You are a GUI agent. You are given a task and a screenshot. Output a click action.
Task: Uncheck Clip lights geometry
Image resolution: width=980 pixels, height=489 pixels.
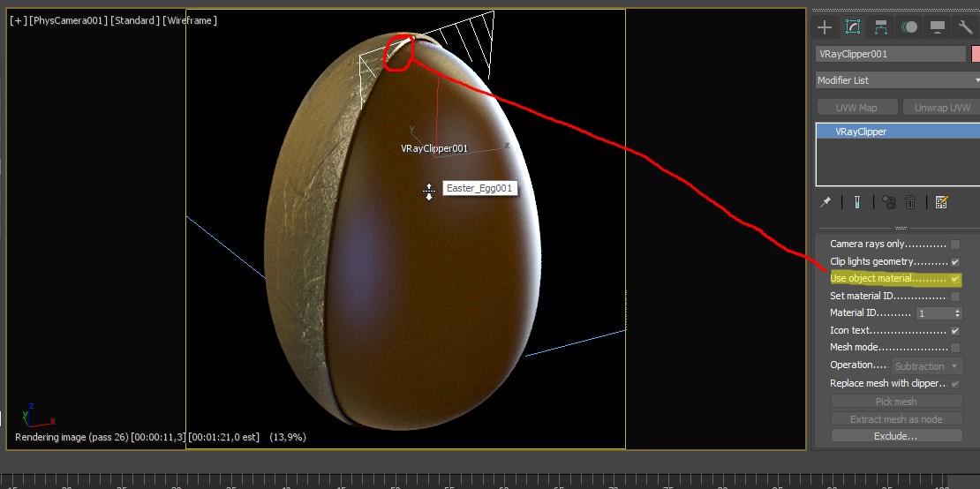[x=955, y=262]
